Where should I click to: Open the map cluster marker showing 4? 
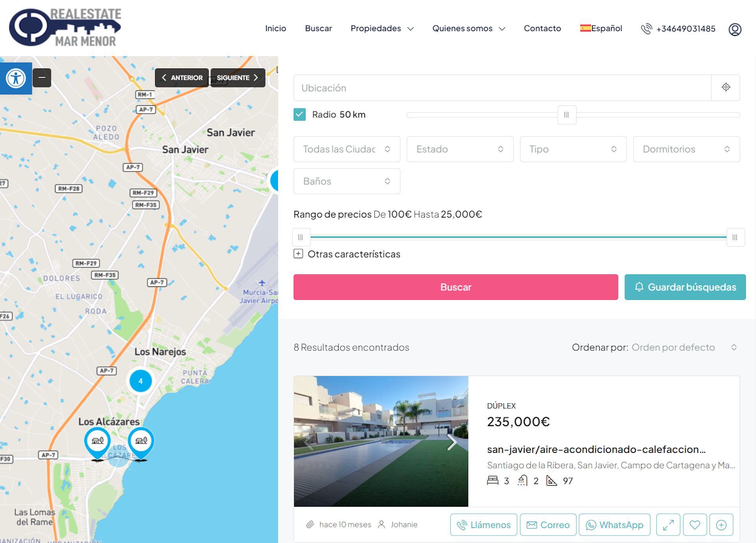pos(141,381)
